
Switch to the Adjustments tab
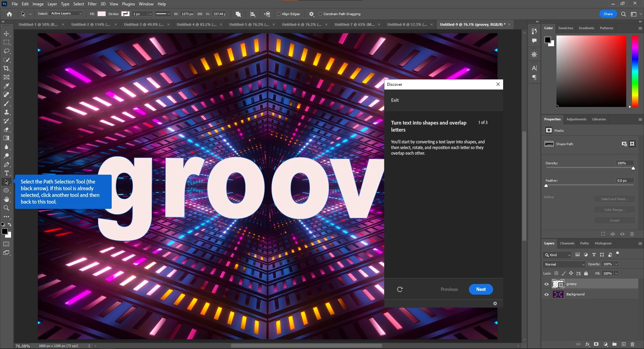[x=576, y=119]
